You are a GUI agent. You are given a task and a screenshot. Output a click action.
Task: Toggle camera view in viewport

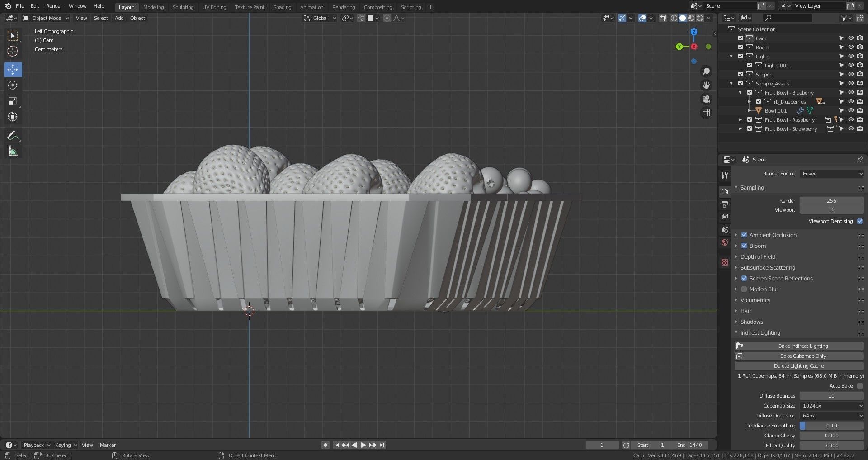pyautogui.click(x=706, y=99)
